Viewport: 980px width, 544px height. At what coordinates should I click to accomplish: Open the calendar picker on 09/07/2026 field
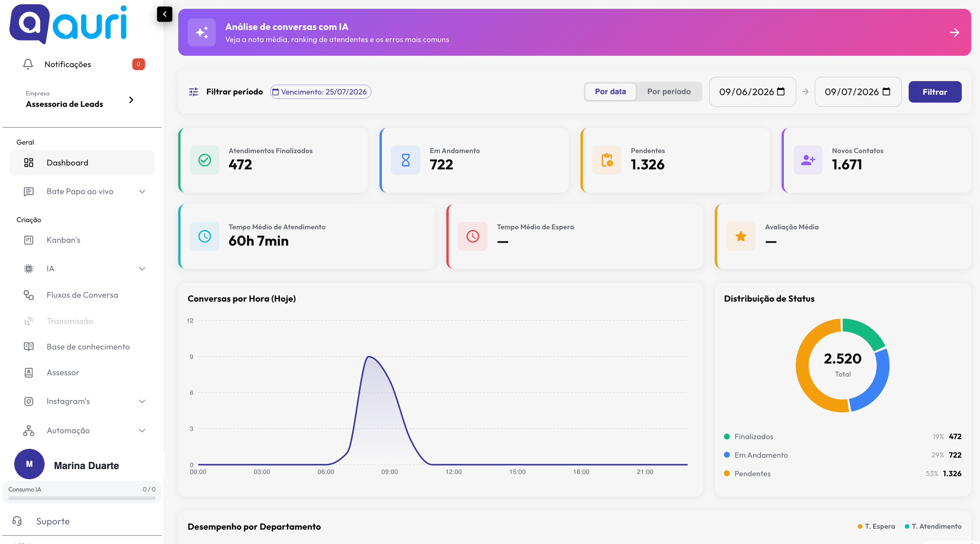coord(886,91)
